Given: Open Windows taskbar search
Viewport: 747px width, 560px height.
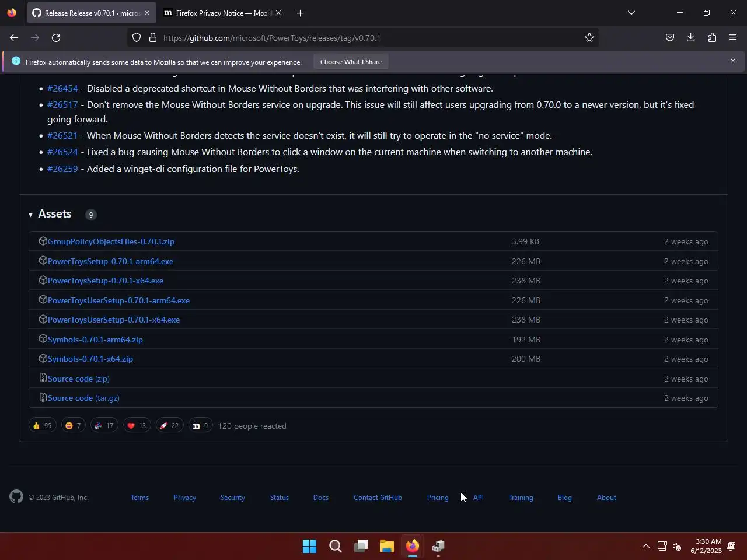Looking at the screenshot, I should coord(336,546).
